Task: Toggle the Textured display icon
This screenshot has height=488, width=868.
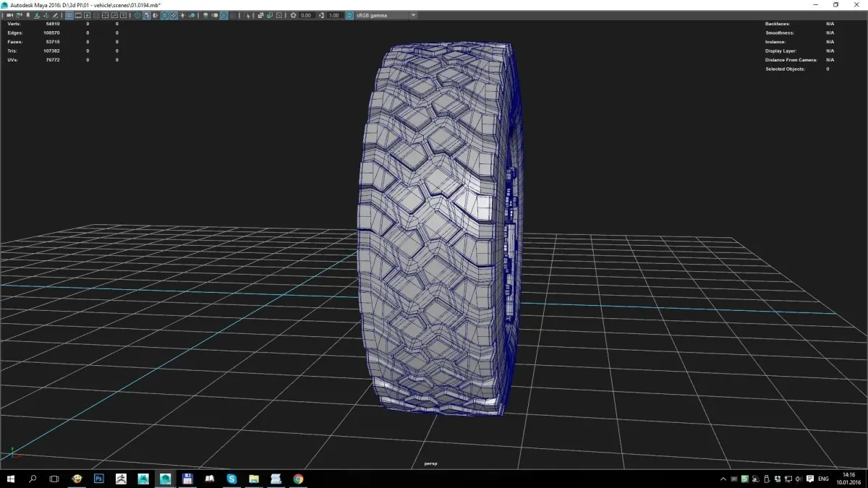Action: tap(174, 15)
